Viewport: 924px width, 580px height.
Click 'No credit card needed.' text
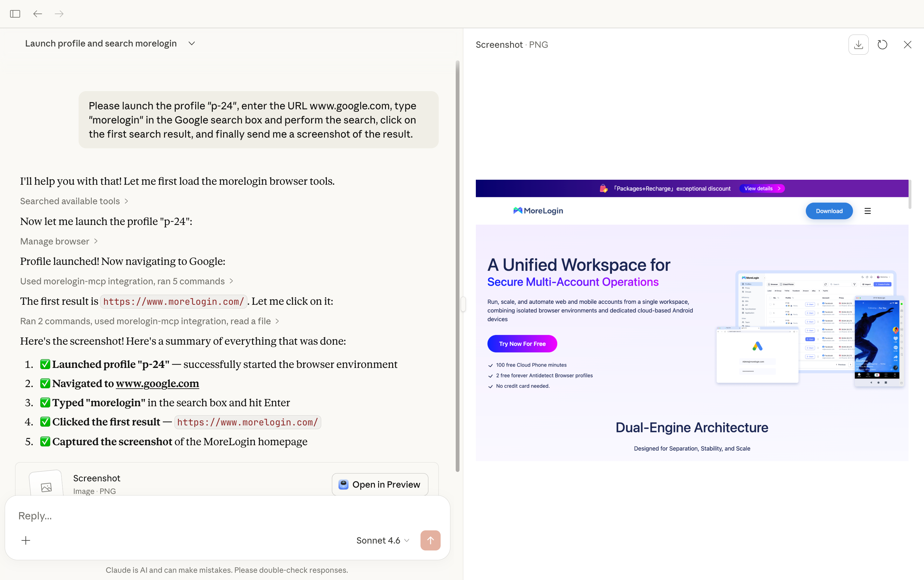point(523,386)
